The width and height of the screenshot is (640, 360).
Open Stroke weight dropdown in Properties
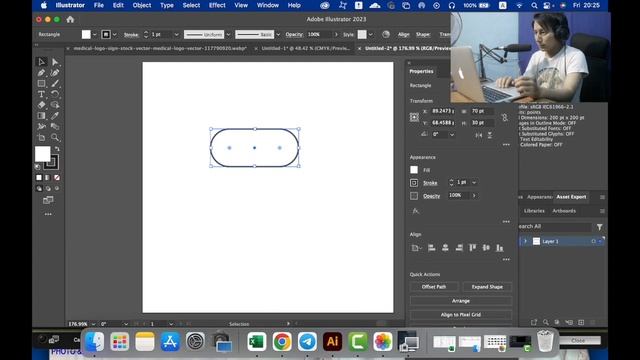(474, 182)
